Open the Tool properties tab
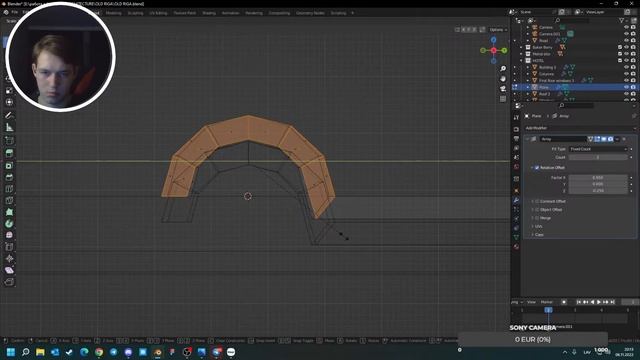 point(516,117)
